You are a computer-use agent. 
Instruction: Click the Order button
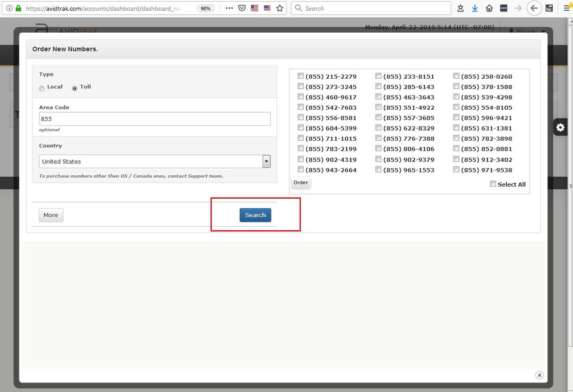(301, 183)
